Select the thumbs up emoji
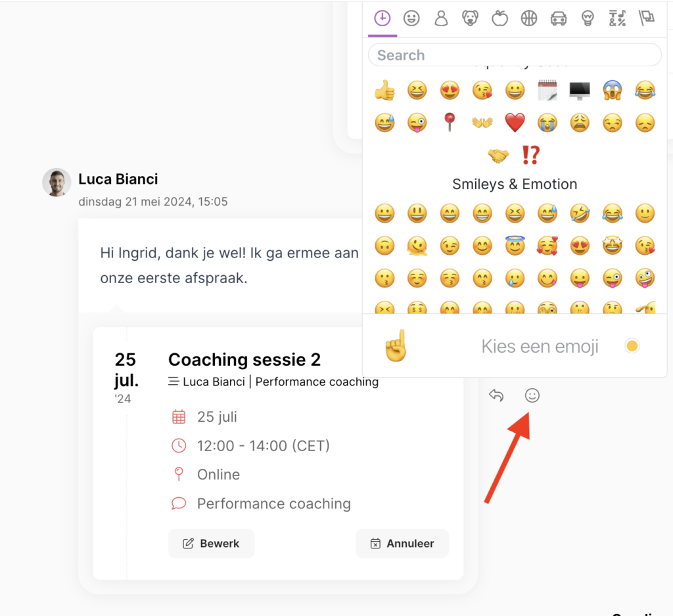Screen dimensions: 673x616 click(x=384, y=90)
